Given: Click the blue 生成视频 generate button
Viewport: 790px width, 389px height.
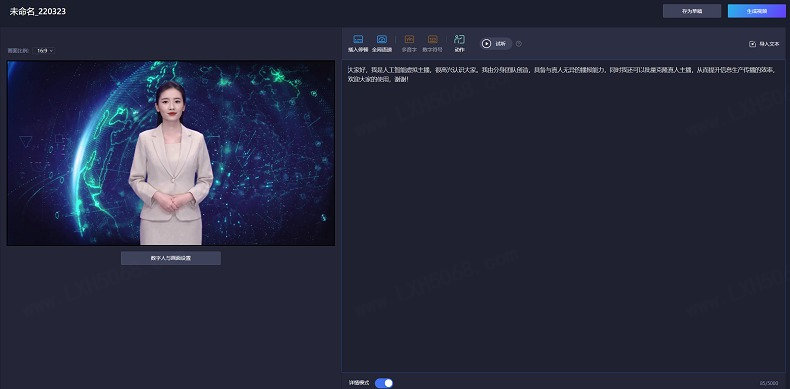Looking at the screenshot, I should pos(757,11).
